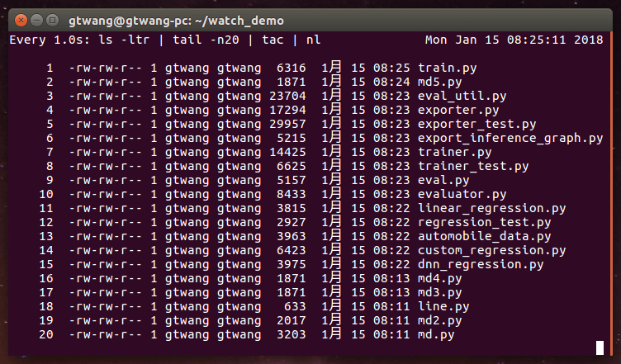Click export_inference_graph.py filename
The width and height of the screenshot is (621, 364).
coord(510,138)
